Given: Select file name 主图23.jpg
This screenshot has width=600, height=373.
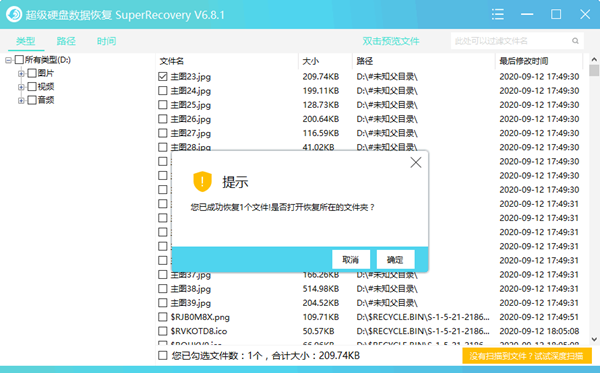Looking at the screenshot, I should tap(191, 77).
